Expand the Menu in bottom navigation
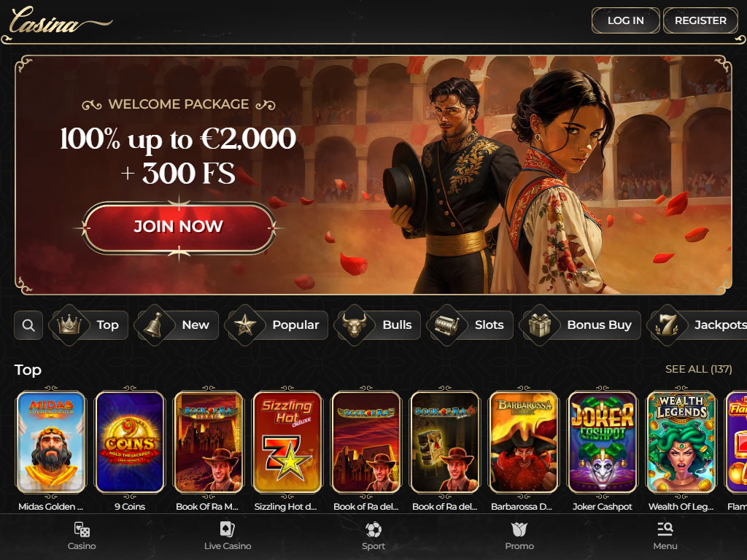Screen dimensions: 747x560 click(665, 536)
